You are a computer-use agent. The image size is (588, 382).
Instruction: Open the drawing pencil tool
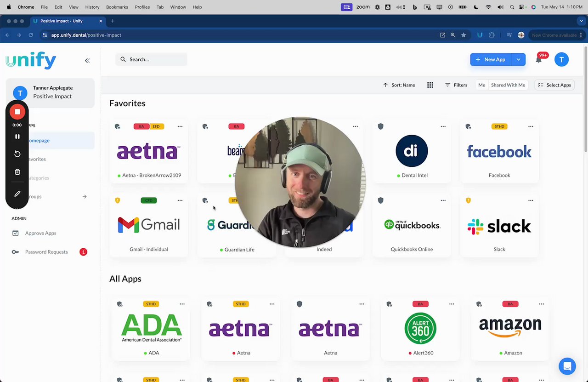tap(17, 194)
